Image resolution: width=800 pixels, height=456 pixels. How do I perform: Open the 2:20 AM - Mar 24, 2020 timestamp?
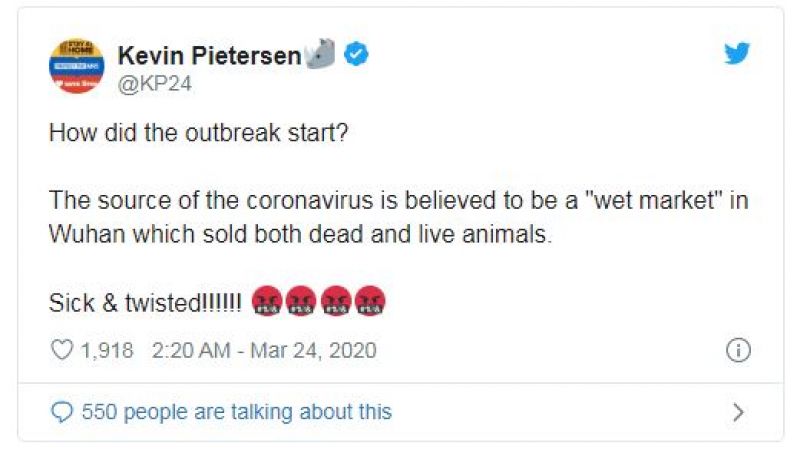point(264,350)
